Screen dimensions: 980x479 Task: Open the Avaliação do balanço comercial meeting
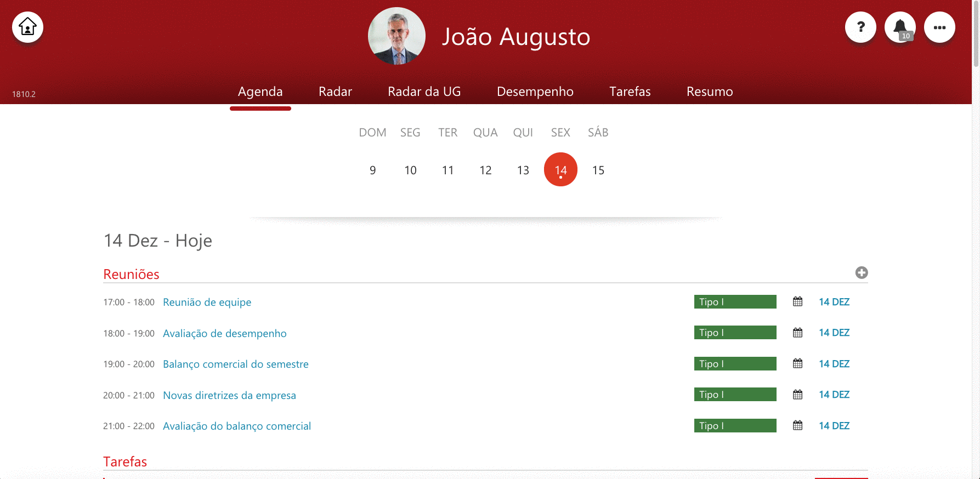237,426
